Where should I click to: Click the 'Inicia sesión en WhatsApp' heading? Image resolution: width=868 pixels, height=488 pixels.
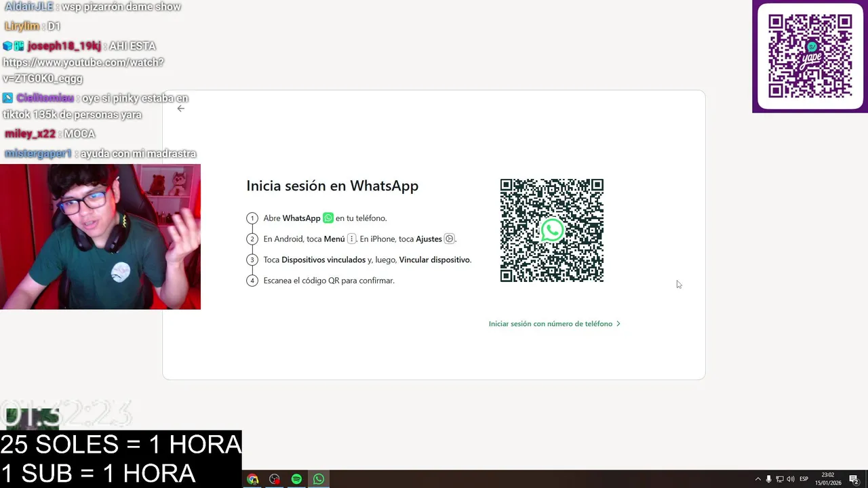click(332, 186)
